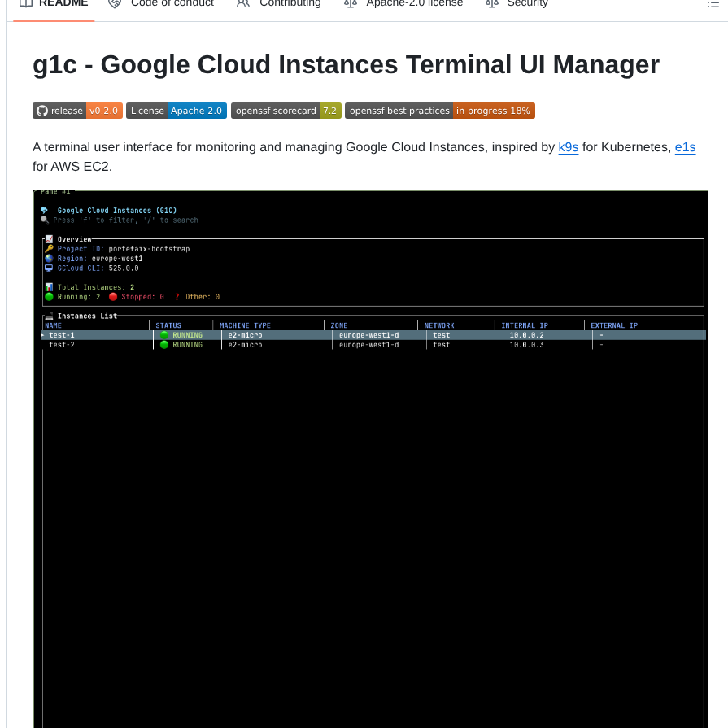Screen dimensions: 728x728
Task: Click the people icon beside Contributing
Action: click(x=242, y=3)
